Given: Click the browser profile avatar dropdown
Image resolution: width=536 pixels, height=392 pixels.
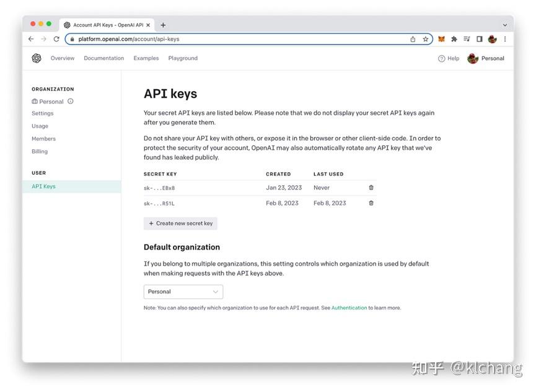Looking at the screenshot, I should pos(491,38).
